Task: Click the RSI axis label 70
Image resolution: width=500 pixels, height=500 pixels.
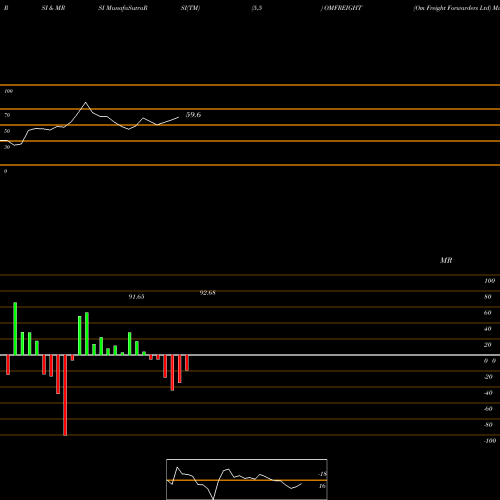Action: click(7, 115)
